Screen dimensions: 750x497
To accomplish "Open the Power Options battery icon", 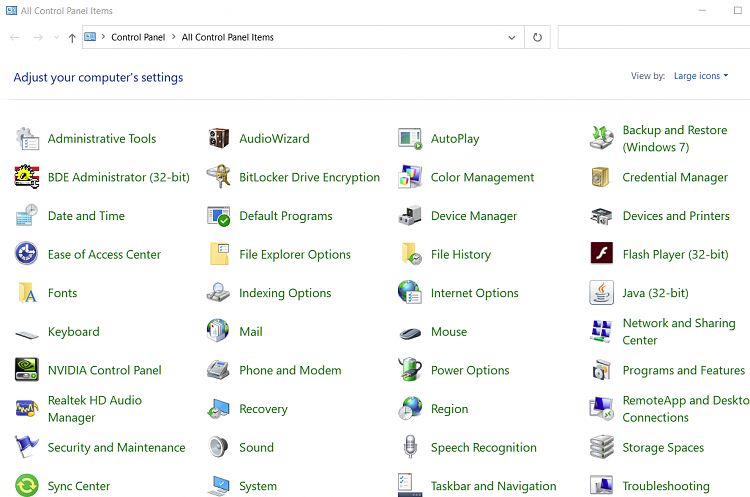I will click(410, 369).
